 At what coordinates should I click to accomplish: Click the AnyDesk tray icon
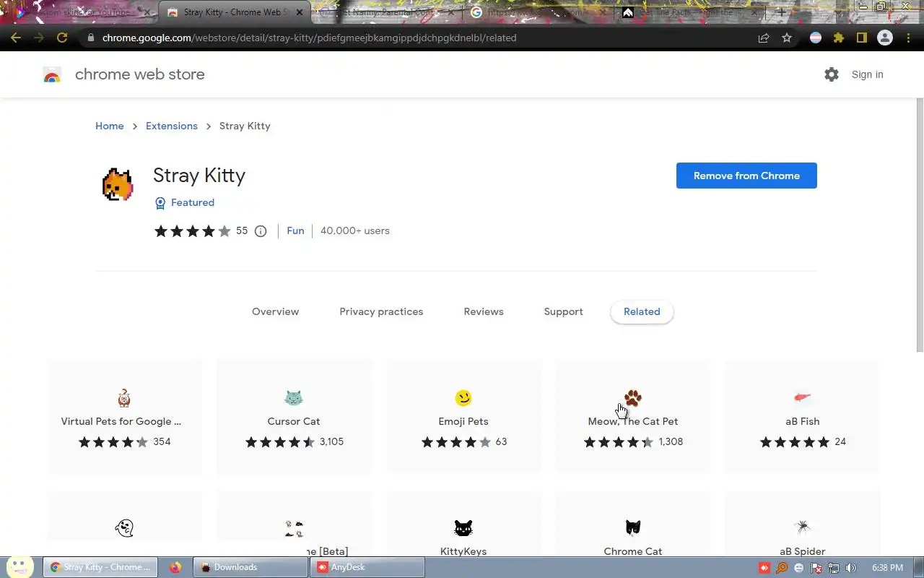(764, 568)
